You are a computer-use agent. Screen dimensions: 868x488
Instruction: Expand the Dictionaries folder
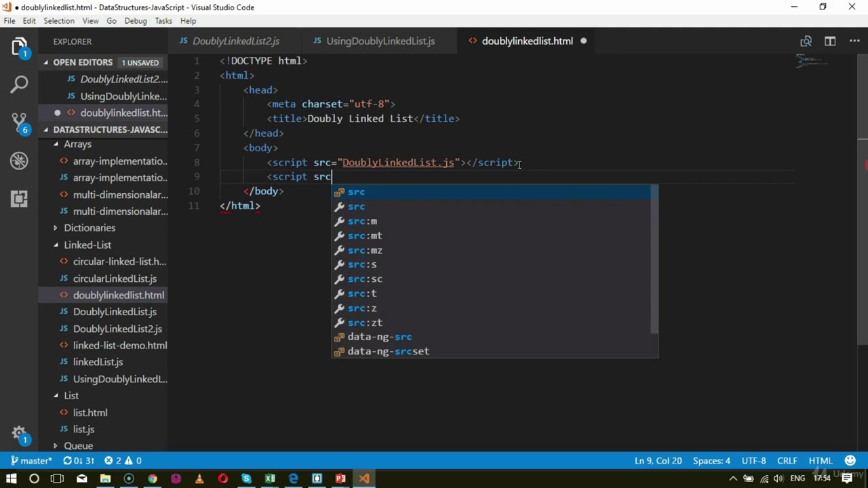(56, 228)
